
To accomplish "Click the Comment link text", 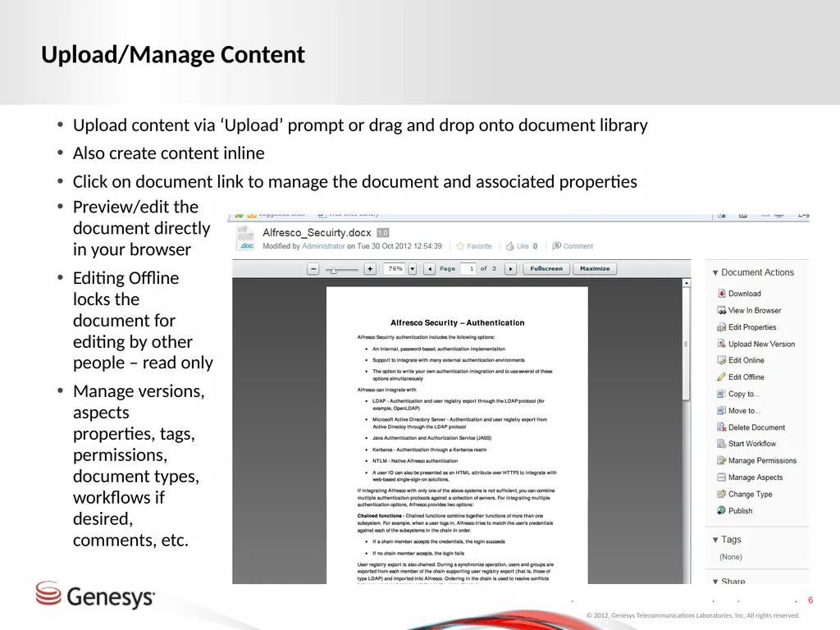I will click(x=578, y=246).
